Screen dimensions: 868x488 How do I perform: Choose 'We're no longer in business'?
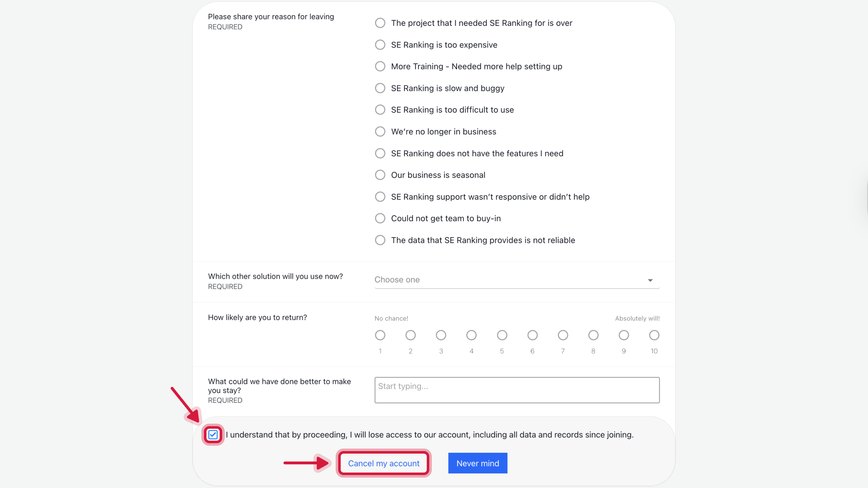380,132
